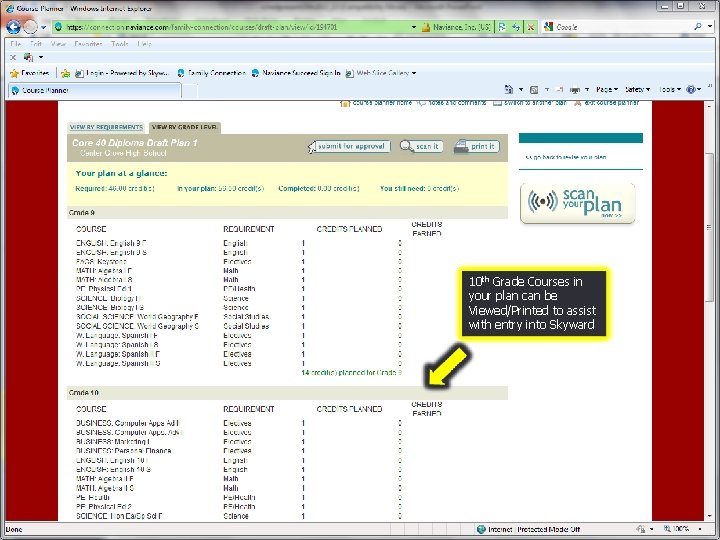The image size is (720, 540).
Task: Open Login - Powered by Skyward favorite
Action: point(122,73)
